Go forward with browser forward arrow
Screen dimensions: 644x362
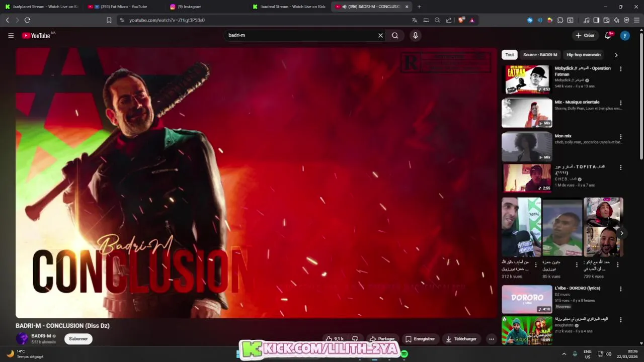17,20
